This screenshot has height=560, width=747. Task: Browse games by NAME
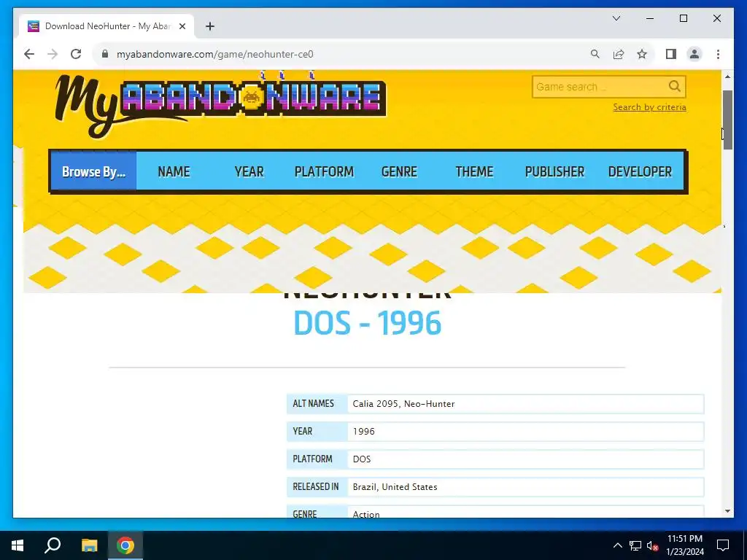coord(174,171)
